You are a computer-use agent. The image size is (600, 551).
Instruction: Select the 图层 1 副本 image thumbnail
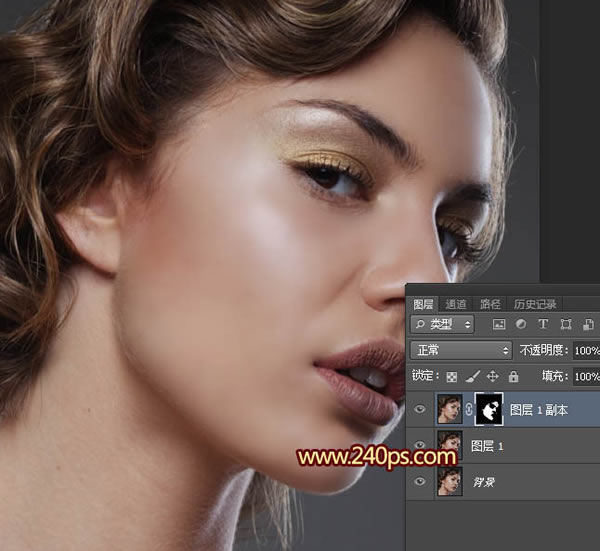tap(450, 409)
